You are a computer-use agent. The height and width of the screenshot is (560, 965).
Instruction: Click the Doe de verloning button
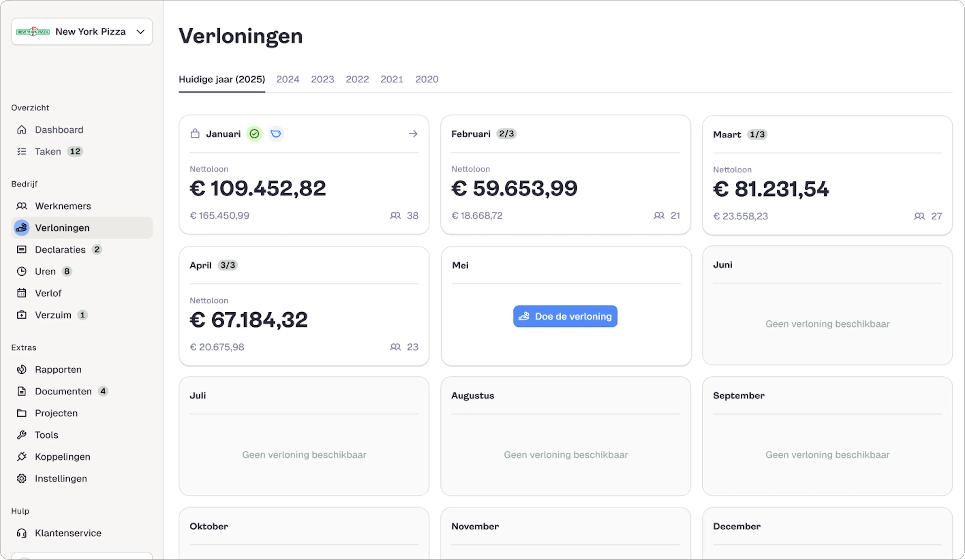click(565, 316)
